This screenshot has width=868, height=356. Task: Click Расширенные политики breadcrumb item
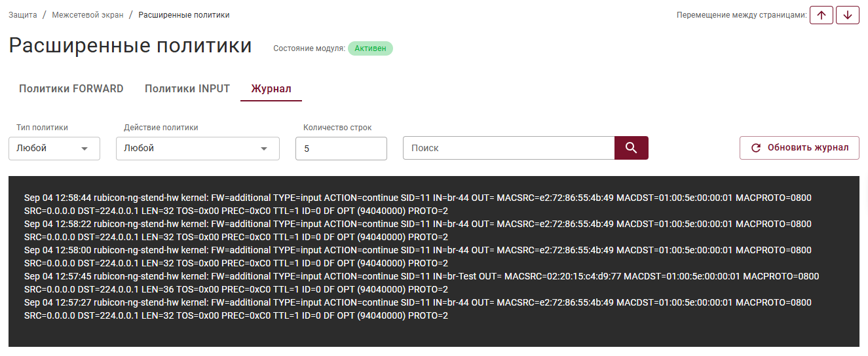click(184, 15)
